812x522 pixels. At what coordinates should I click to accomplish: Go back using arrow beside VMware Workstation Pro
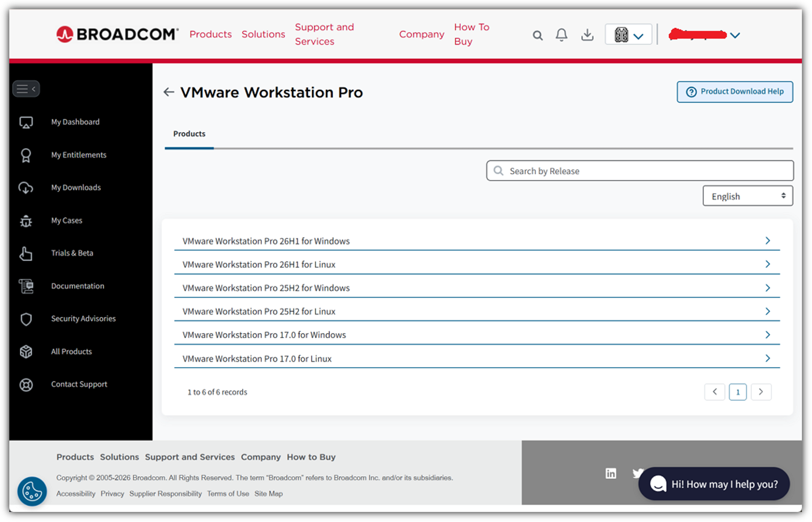pyautogui.click(x=169, y=92)
